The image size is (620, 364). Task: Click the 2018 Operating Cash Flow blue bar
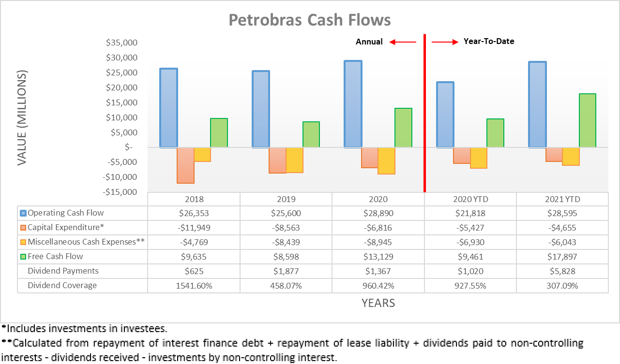tap(168, 107)
